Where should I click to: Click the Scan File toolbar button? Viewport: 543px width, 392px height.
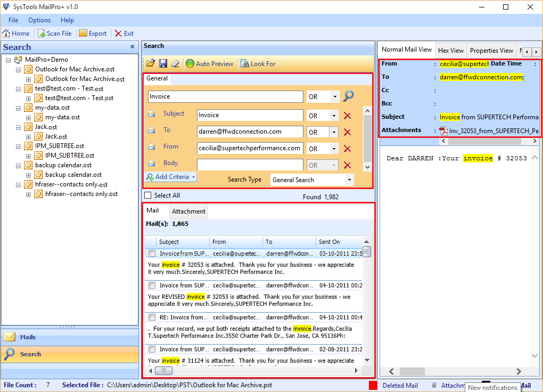pyautogui.click(x=55, y=33)
